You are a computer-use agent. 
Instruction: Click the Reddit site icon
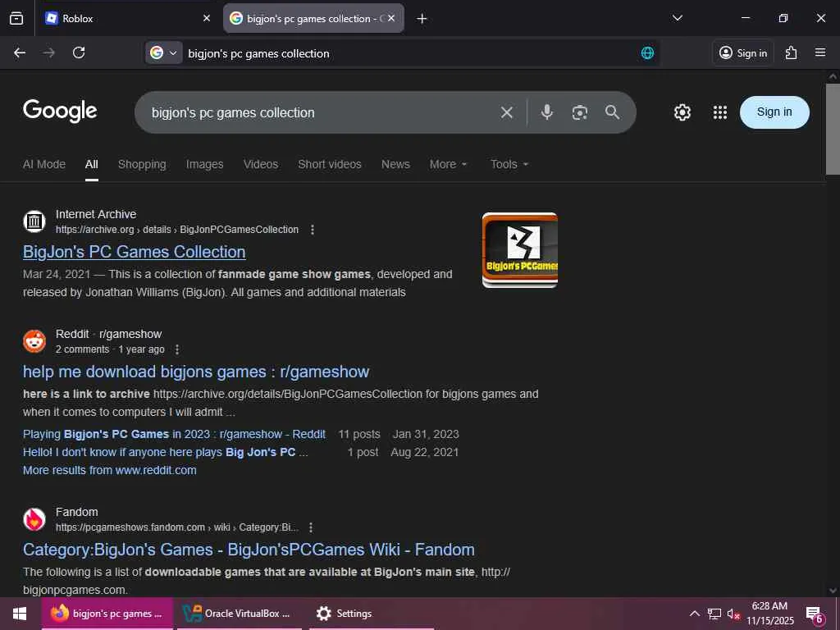tap(34, 341)
